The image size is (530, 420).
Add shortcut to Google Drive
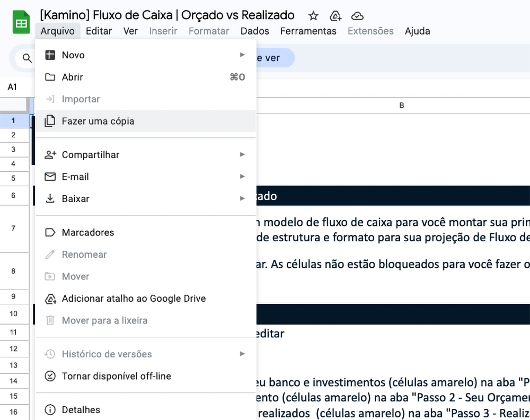(134, 298)
